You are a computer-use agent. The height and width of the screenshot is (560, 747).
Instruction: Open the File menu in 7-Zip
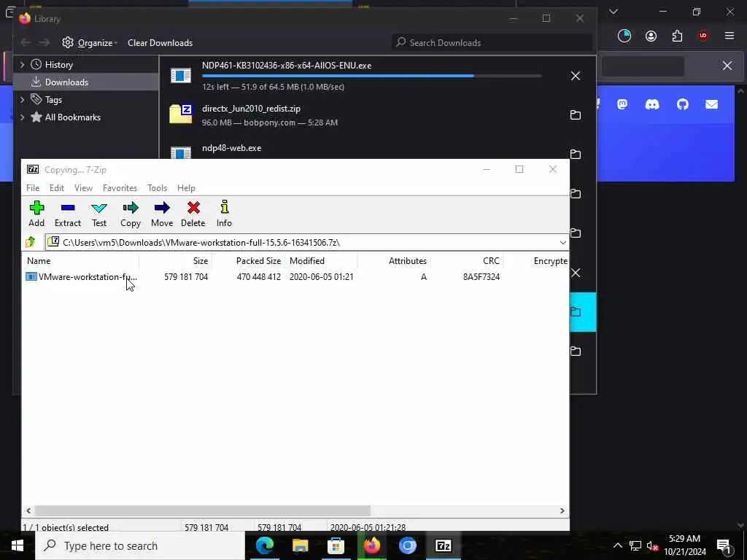[x=33, y=188]
